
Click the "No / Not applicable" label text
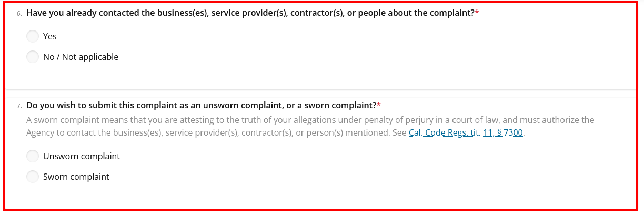click(x=80, y=57)
